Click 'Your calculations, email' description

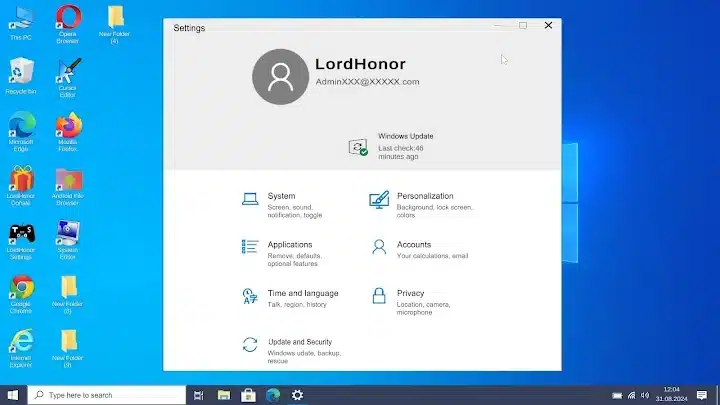tap(433, 256)
